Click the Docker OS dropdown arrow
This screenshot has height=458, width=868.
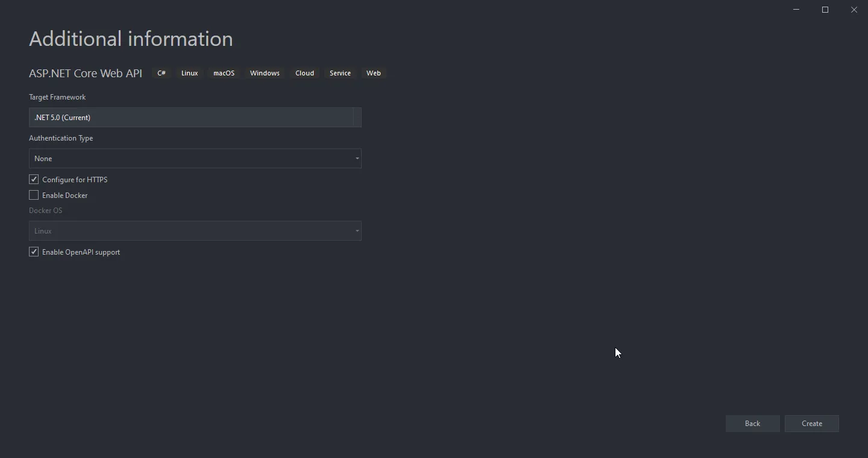coord(357,231)
